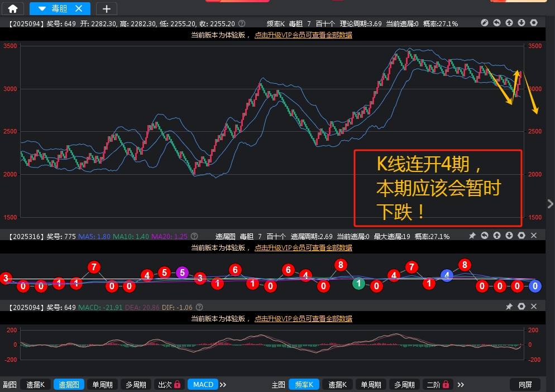
Task: Click the down arrow icon on main chart
Action: coord(521,23)
